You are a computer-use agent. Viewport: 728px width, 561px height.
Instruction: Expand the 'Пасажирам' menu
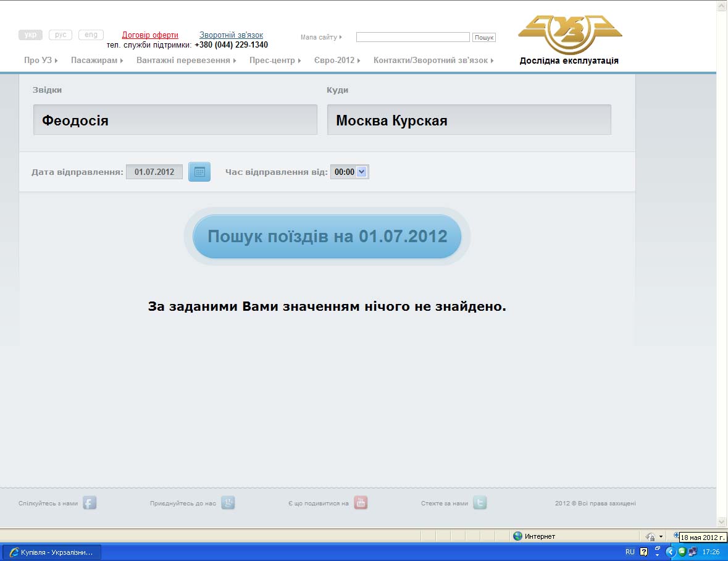(x=97, y=61)
